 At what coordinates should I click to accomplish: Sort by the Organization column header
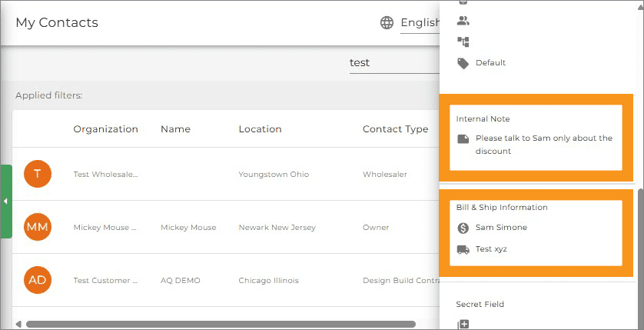105,129
